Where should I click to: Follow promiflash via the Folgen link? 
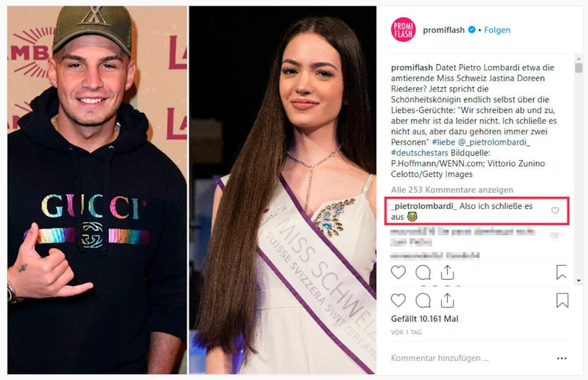497,29
